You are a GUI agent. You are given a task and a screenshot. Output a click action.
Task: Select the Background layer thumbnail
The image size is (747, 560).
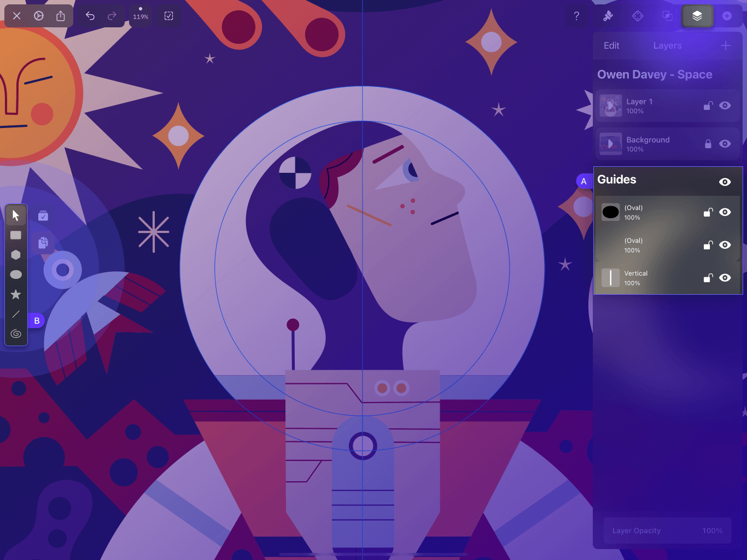(611, 144)
